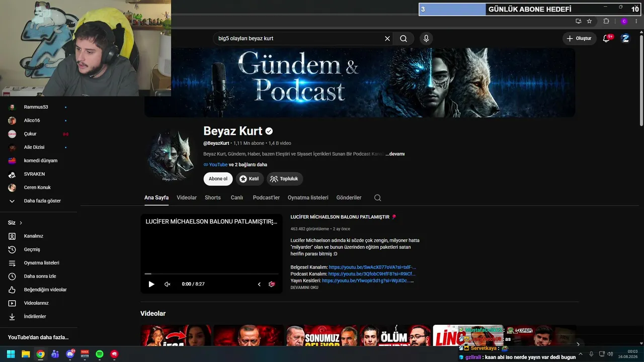Open YouTube notifications bell

[x=607, y=38]
